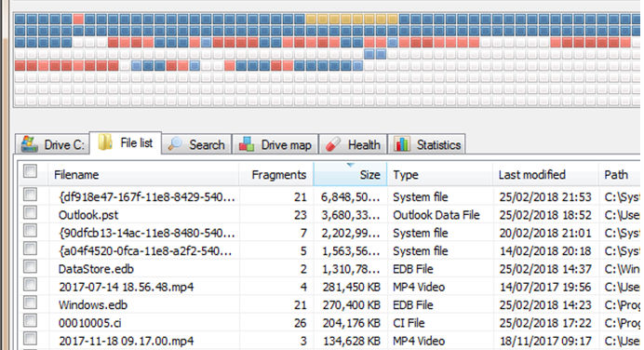Enable the checkbox next to Windows.edb
The width and height of the screenshot is (644, 350).
(30, 303)
